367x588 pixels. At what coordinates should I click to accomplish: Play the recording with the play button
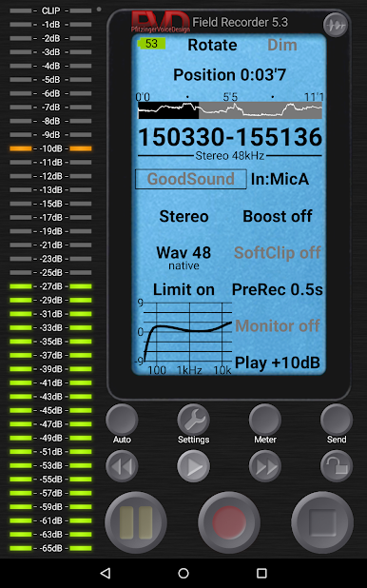[193, 466]
